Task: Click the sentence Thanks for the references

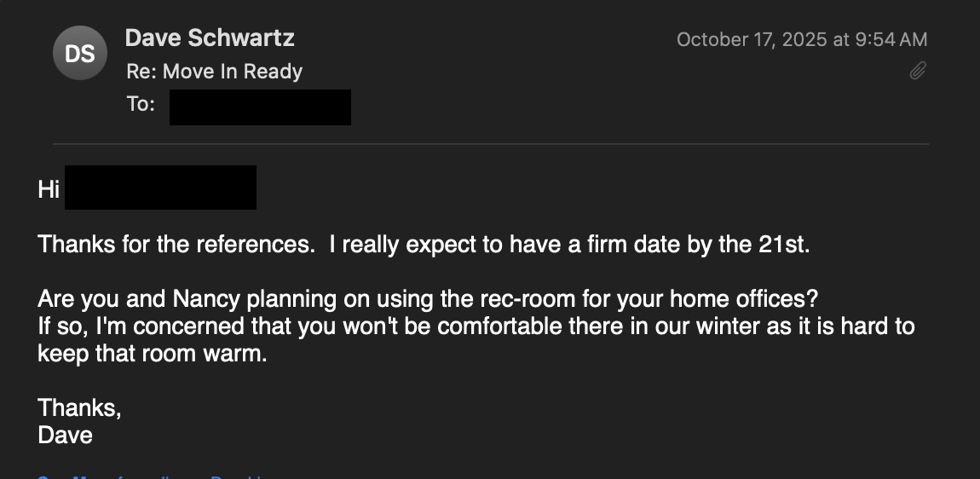Action: click(175, 245)
